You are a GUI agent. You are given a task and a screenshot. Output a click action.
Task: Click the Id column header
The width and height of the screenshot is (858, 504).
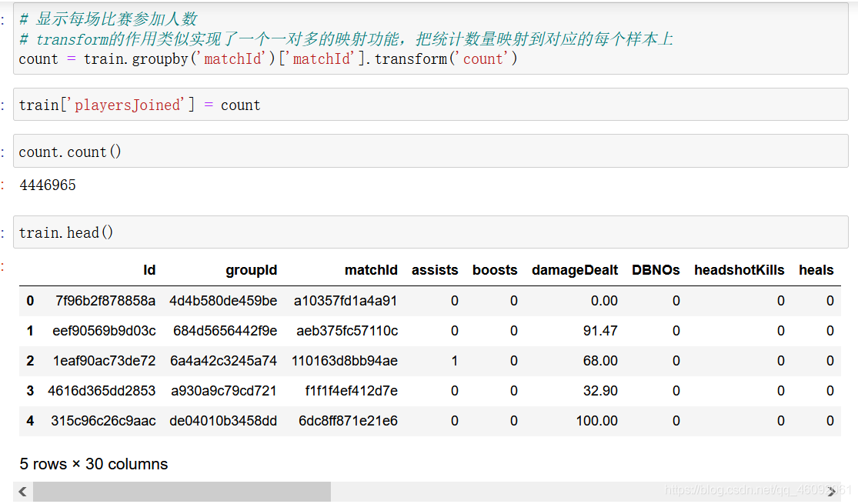point(149,270)
